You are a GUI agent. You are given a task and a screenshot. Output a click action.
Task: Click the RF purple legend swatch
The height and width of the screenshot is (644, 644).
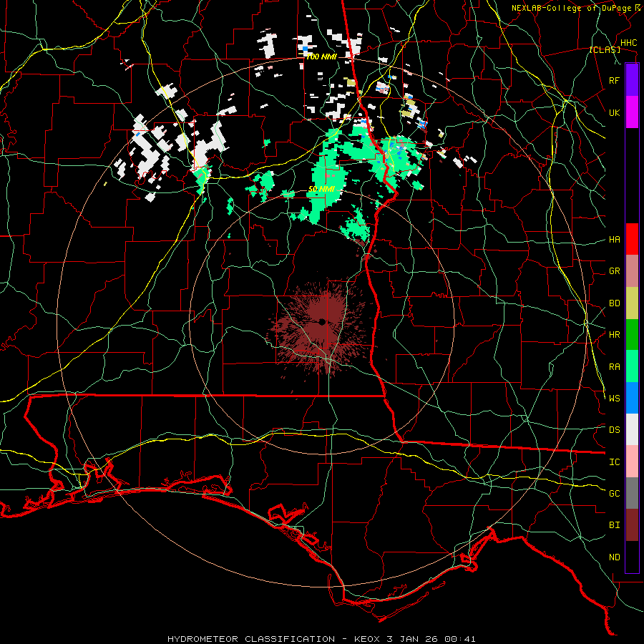tap(632, 80)
